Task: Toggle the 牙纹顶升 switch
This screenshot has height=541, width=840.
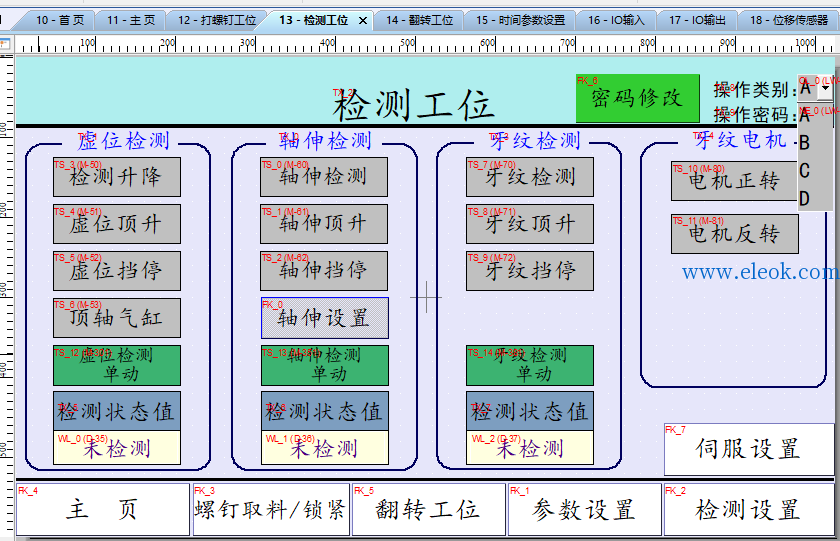Action: [x=530, y=224]
